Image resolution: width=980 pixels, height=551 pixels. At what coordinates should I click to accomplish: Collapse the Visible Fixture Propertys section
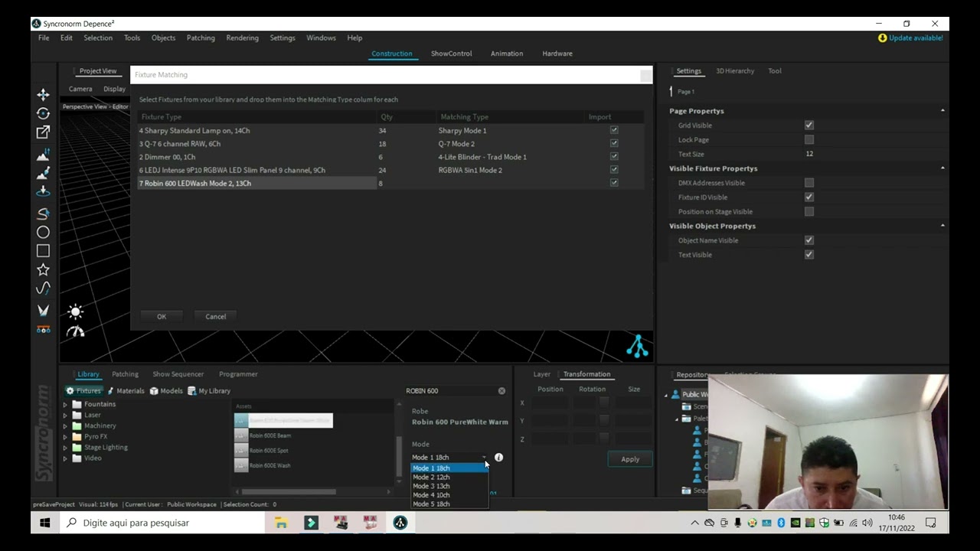click(x=942, y=168)
